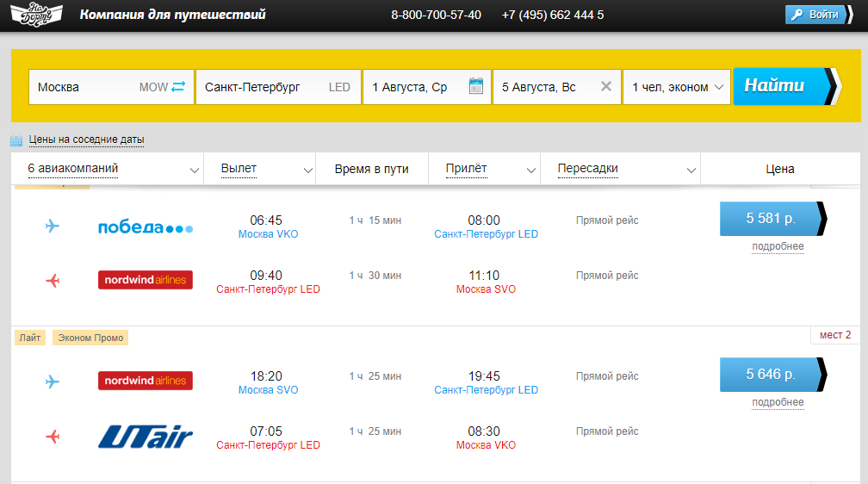Sort results by Цена column
Viewport: 868px width, 484px height.
pos(779,169)
